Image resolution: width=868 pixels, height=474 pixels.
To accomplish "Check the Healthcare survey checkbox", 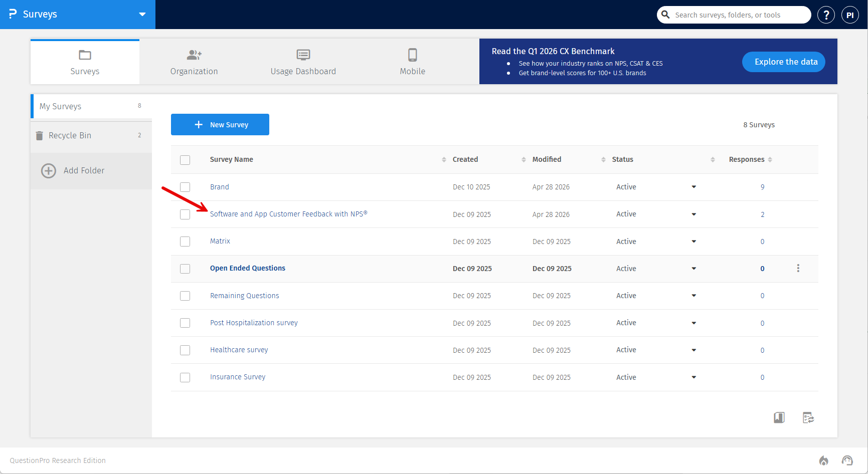I will [x=185, y=350].
